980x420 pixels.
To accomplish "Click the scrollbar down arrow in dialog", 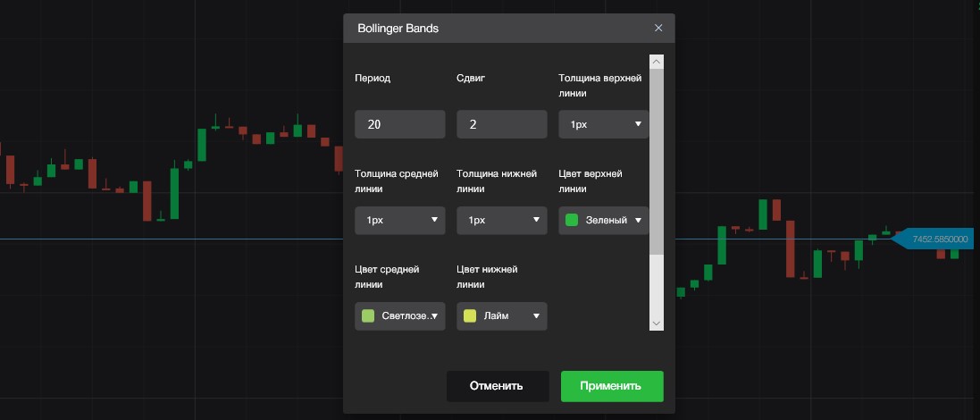I will [x=657, y=323].
